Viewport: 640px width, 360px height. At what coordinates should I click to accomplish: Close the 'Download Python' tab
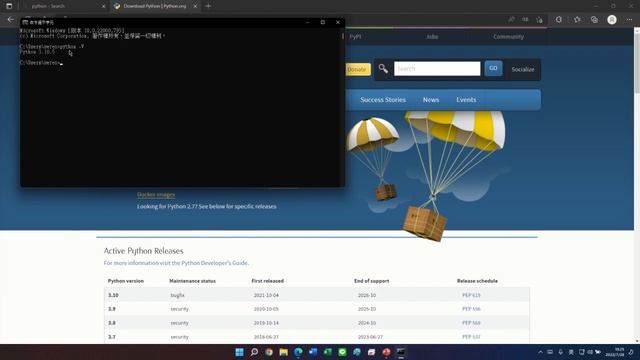coord(195,6)
